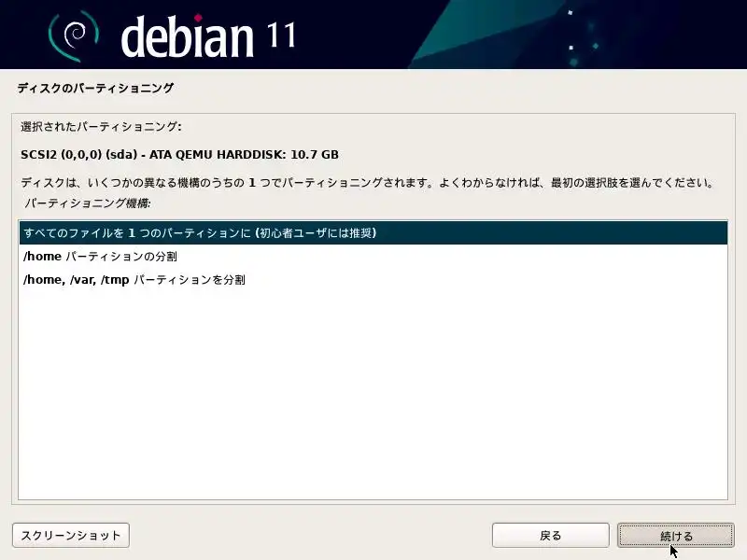Screen dimensions: 747x560
Task: Take a screenshot with スクリーンショット button
Action: pyautogui.click(x=71, y=536)
